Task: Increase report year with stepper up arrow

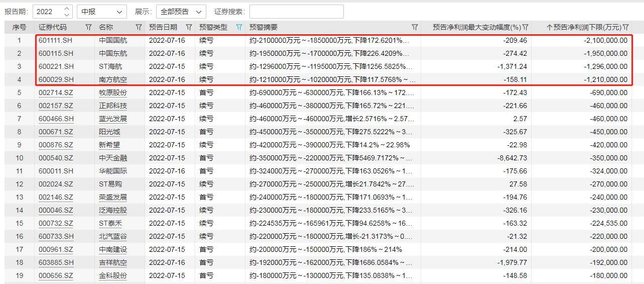Action: tap(67, 9)
